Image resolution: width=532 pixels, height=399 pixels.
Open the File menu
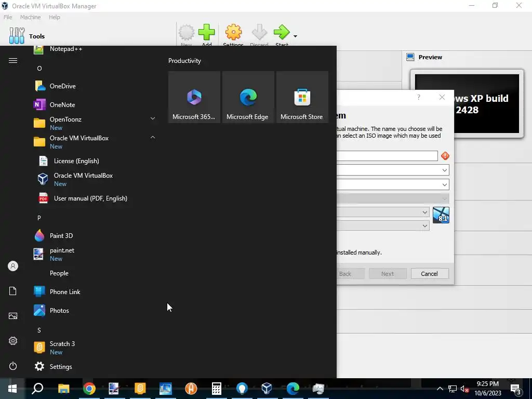click(x=8, y=17)
